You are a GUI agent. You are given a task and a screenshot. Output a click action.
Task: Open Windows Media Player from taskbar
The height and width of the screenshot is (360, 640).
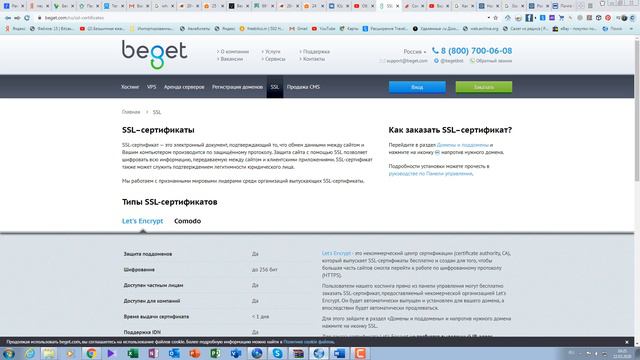pyautogui.click(x=70, y=353)
